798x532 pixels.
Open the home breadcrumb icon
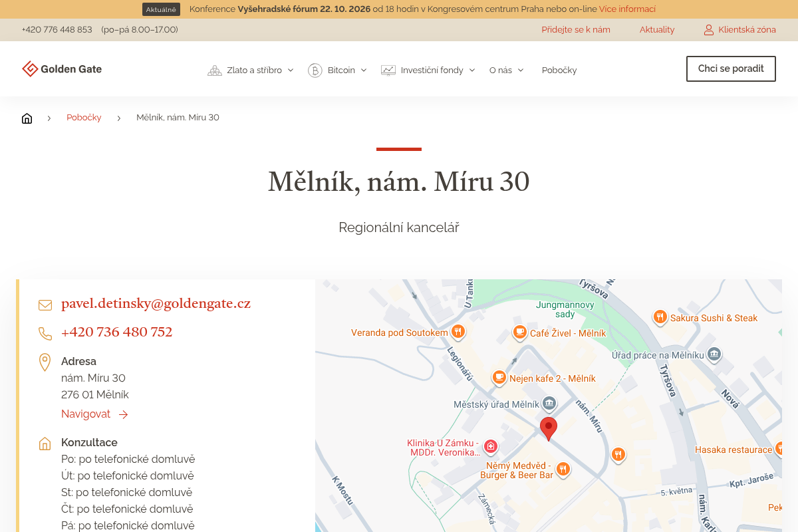[x=27, y=118]
